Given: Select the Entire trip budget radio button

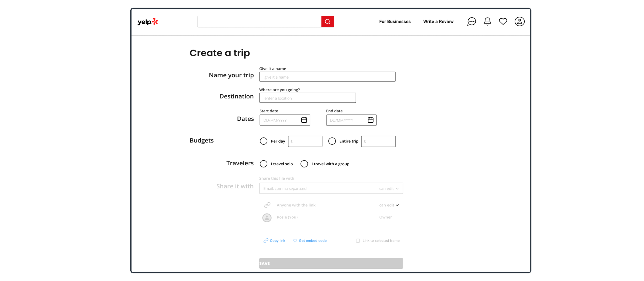Looking at the screenshot, I should [332, 141].
